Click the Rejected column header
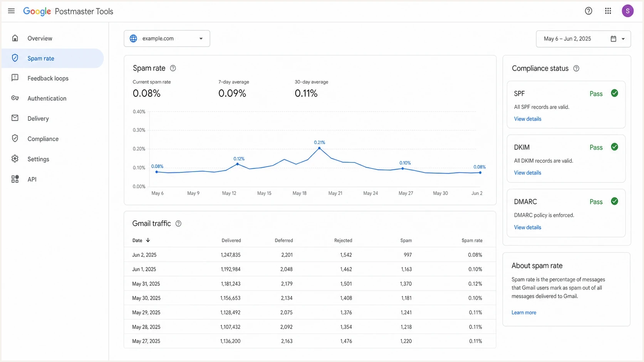This screenshot has height=362, width=644. (x=343, y=240)
